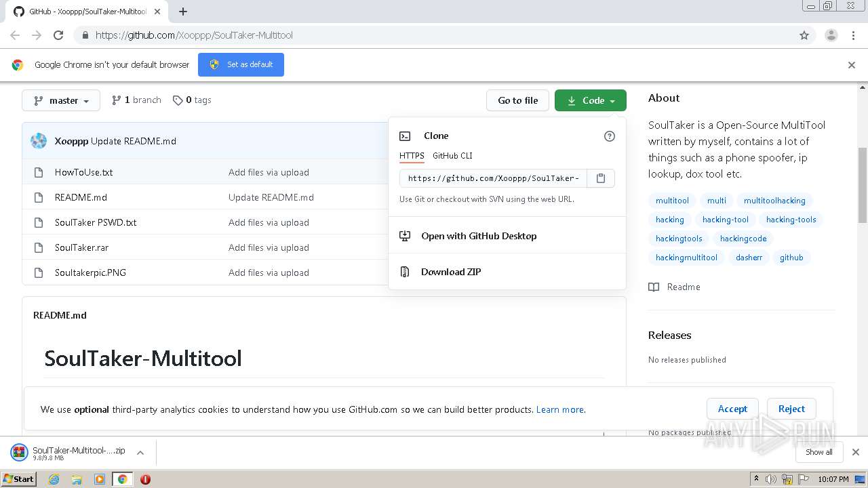Open Xooppp's avatar in the commit row
This screenshot has width=868, height=488.
click(x=39, y=141)
